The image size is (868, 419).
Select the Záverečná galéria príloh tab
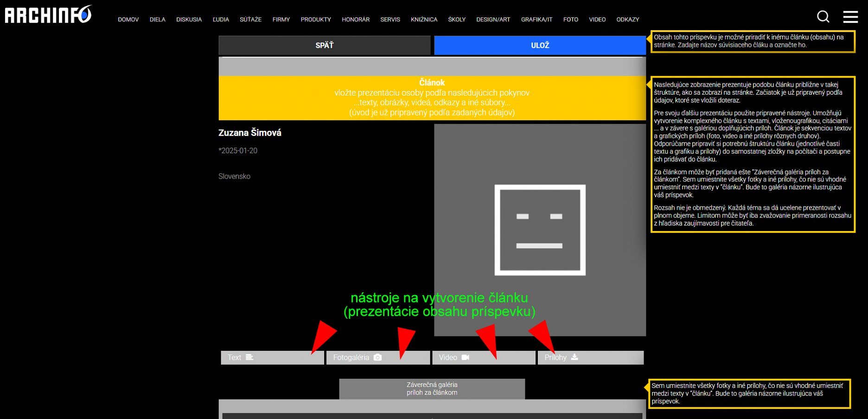click(432, 389)
